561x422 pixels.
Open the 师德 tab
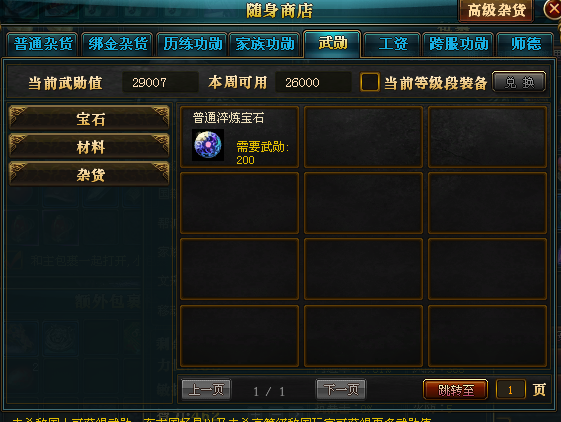[525, 44]
